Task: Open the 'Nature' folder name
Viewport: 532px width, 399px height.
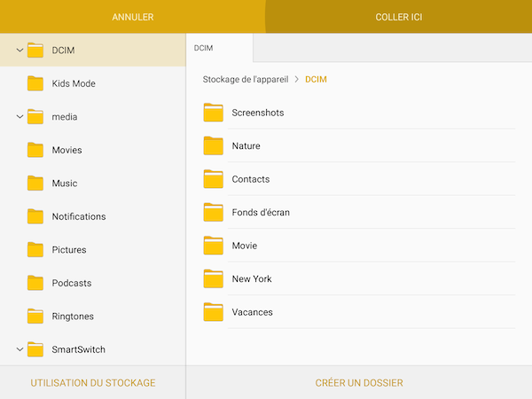Action: click(x=246, y=146)
